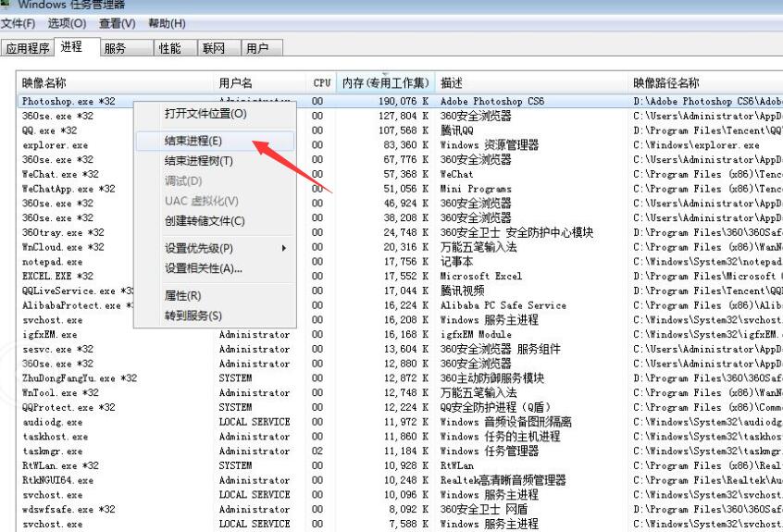Select the WeChat.exe *32 process
The width and height of the screenshot is (783, 532).
pos(60,174)
